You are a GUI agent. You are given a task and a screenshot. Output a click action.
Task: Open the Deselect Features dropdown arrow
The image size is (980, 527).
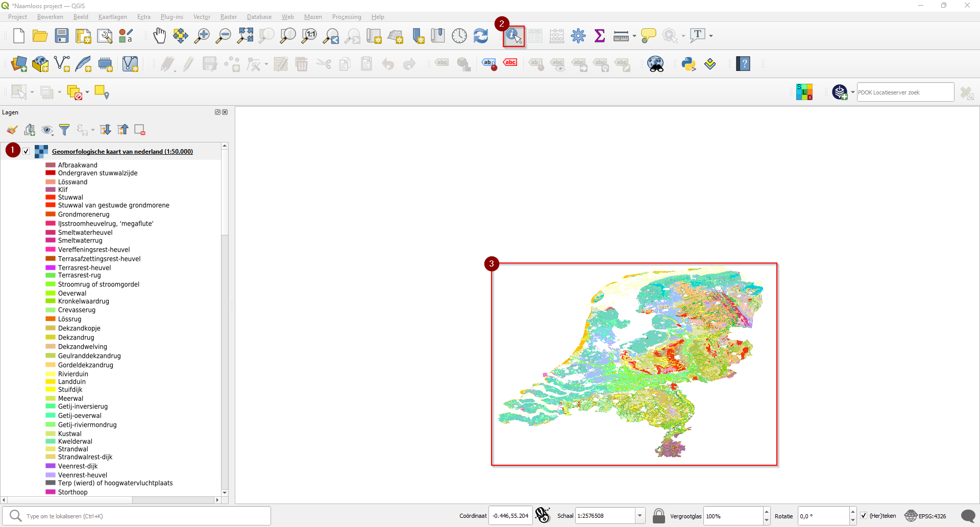coord(87,92)
